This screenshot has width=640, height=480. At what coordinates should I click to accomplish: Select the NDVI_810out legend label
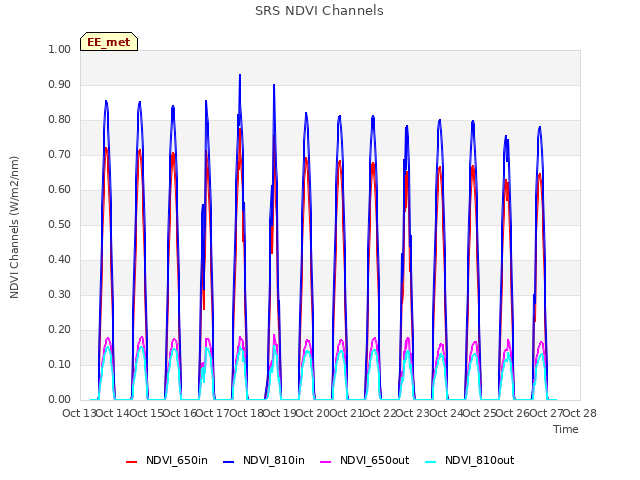pos(479,460)
